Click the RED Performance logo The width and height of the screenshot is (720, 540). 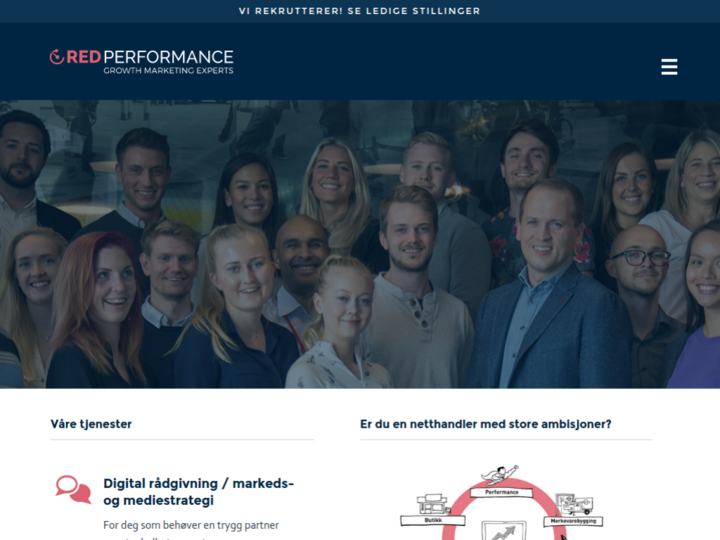(141, 62)
